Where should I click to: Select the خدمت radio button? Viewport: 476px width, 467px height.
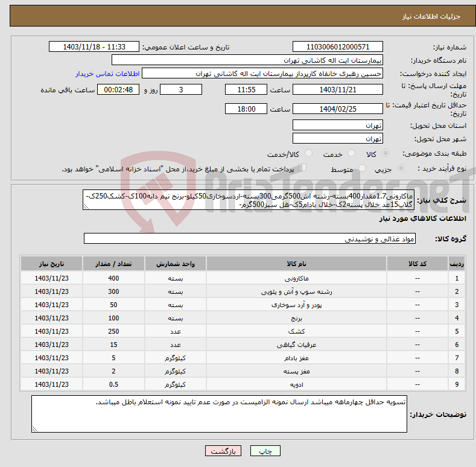tap(351, 153)
